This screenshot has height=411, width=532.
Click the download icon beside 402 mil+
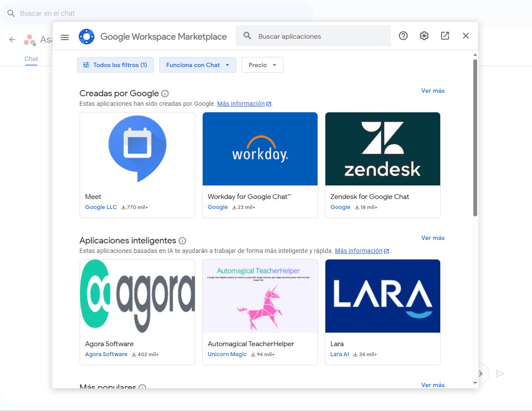[x=134, y=354]
